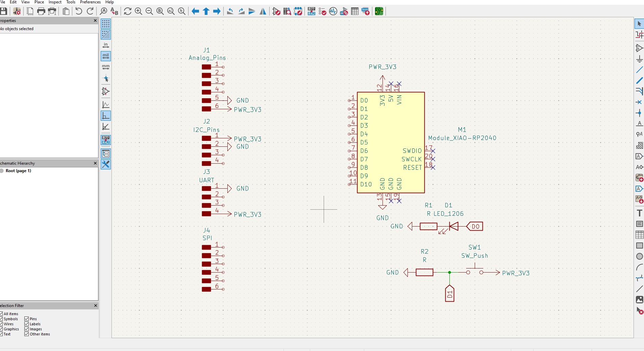This screenshot has width=644, height=351.
Task: Enable the All items filter checkbox
Action: pyautogui.click(x=1, y=314)
